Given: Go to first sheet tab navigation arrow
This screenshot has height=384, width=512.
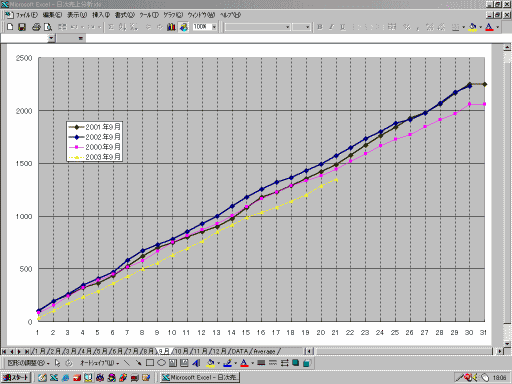Looking at the screenshot, I should click(x=5, y=351).
